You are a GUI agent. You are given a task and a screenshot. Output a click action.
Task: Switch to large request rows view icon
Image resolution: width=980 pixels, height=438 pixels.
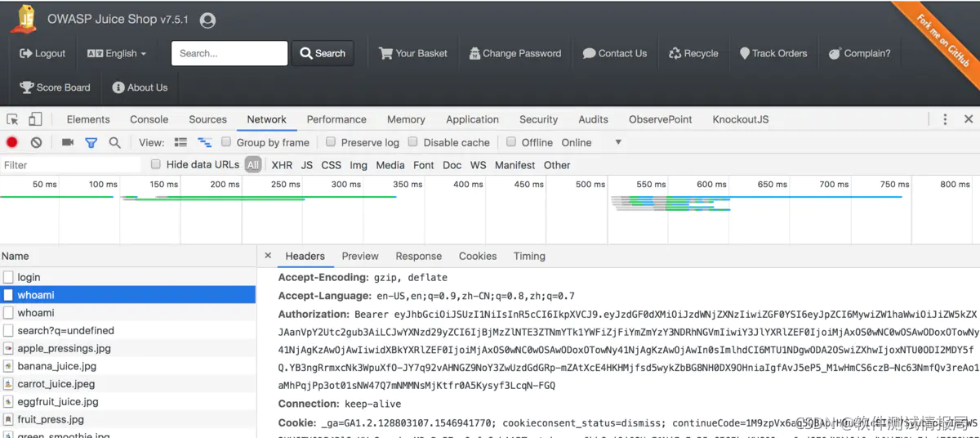tap(180, 142)
